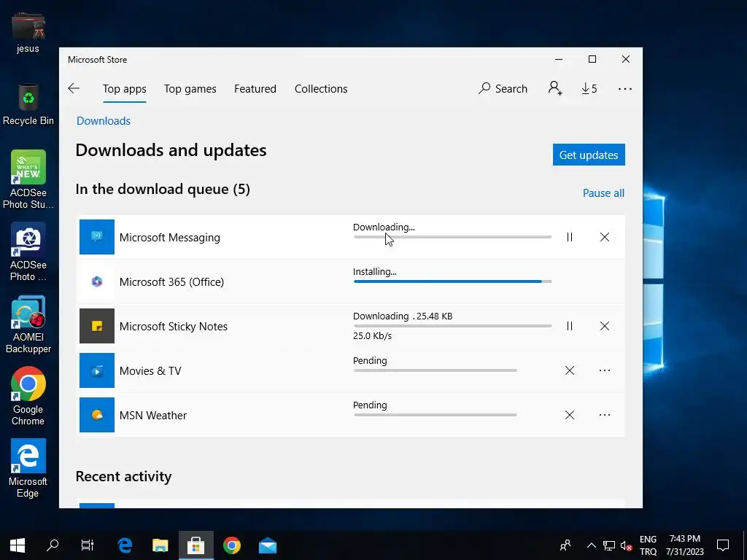Cancel Microsoft Messaging download
Screen dimensions: 747x560
click(x=605, y=237)
